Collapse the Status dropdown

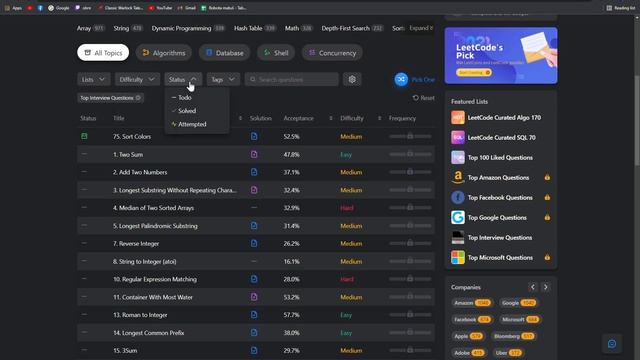click(x=183, y=79)
